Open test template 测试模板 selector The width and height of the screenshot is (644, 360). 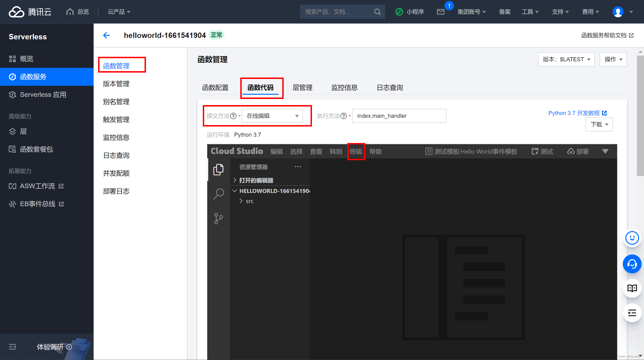471,151
